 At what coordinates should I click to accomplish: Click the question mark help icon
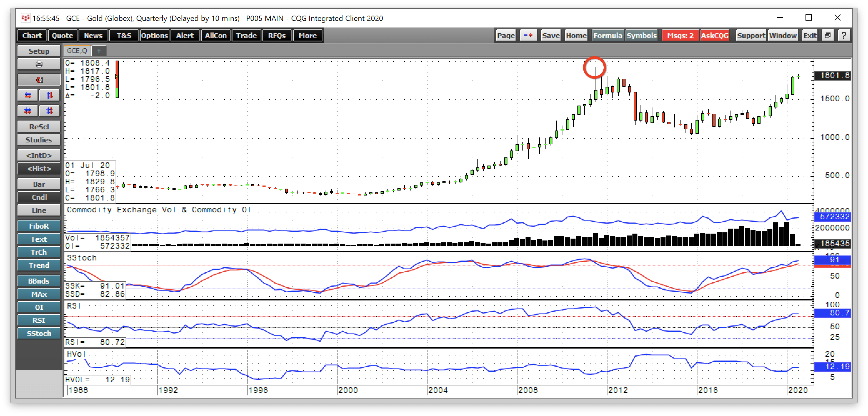pyautogui.click(x=843, y=35)
